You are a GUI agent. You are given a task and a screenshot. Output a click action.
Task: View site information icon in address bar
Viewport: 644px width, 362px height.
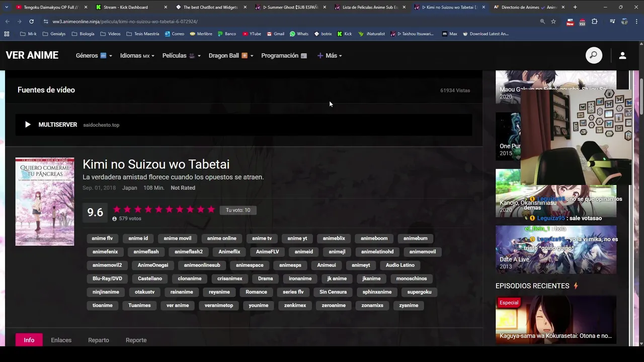click(46, 22)
